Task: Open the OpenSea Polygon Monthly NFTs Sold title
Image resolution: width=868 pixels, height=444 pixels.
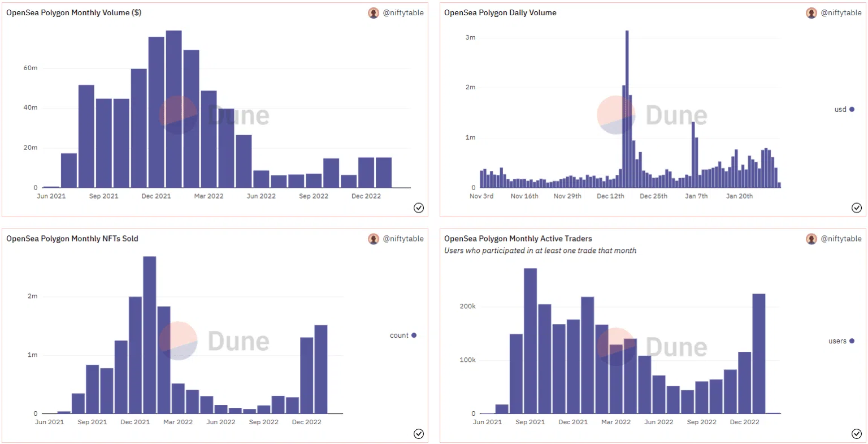Action: (72, 239)
